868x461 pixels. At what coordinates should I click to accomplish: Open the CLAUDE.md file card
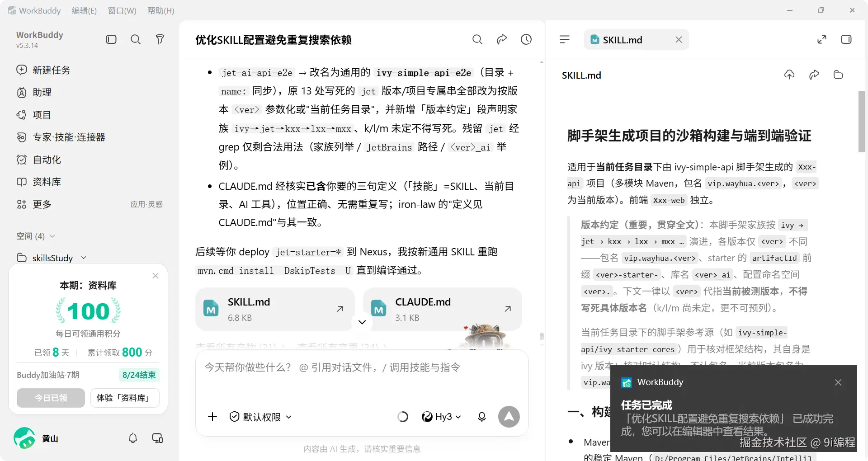pyautogui.click(x=442, y=309)
